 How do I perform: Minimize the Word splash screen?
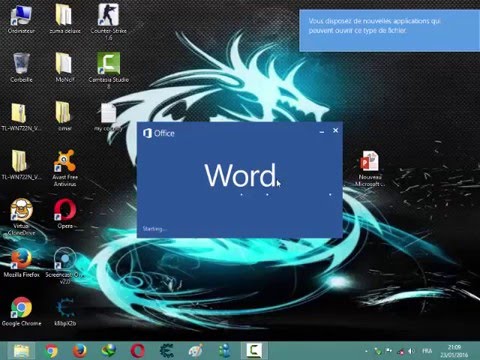click(322, 131)
